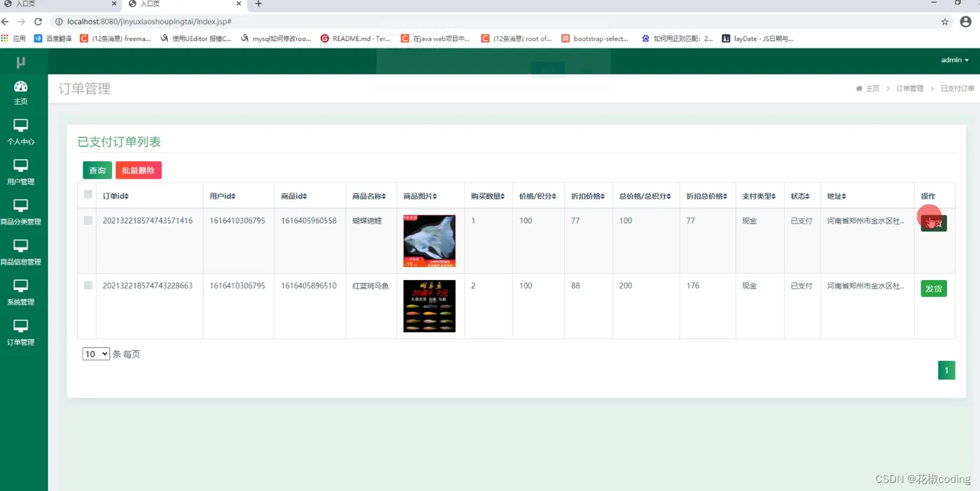Open the 百度翻译 bookmark
The width and height of the screenshot is (980, 491).
[52, 39]
